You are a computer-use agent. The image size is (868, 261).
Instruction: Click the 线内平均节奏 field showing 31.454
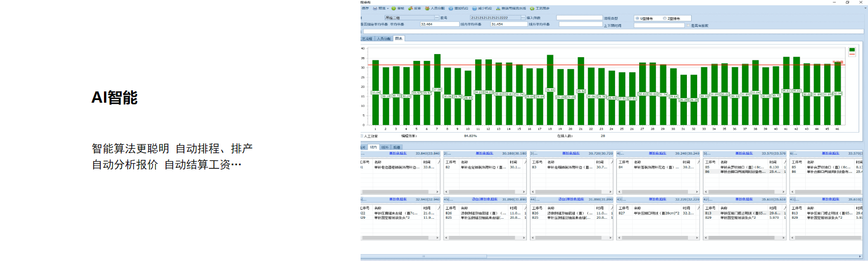[509, 24]
